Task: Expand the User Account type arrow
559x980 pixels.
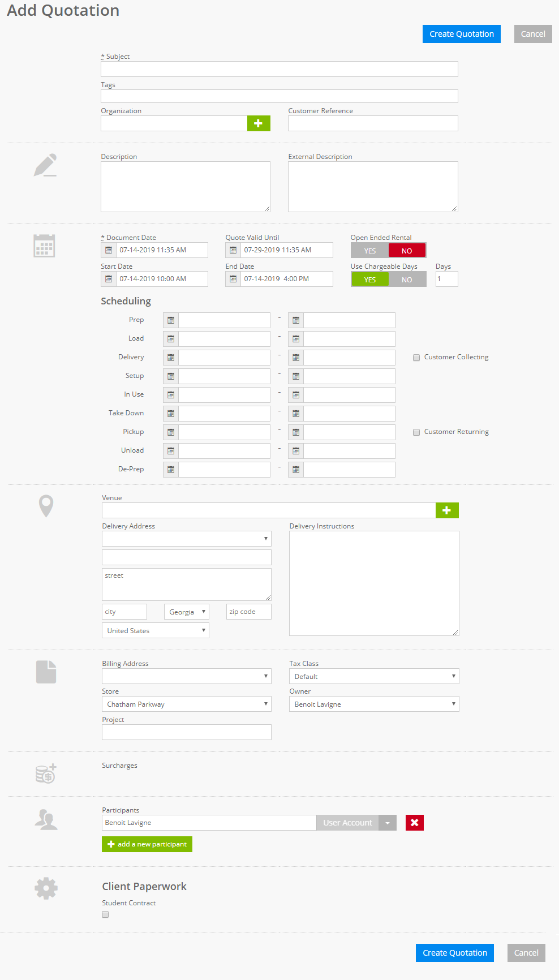Action: click(388, 823)
